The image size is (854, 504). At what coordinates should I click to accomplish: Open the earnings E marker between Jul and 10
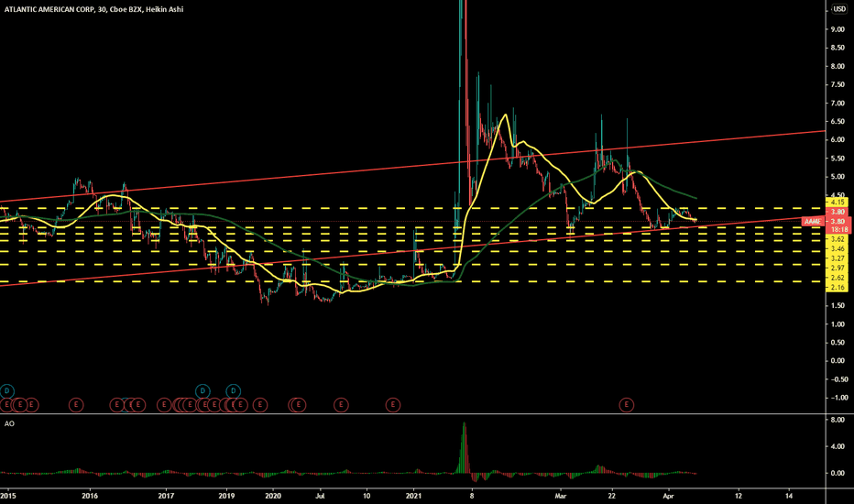pos(341,405)
